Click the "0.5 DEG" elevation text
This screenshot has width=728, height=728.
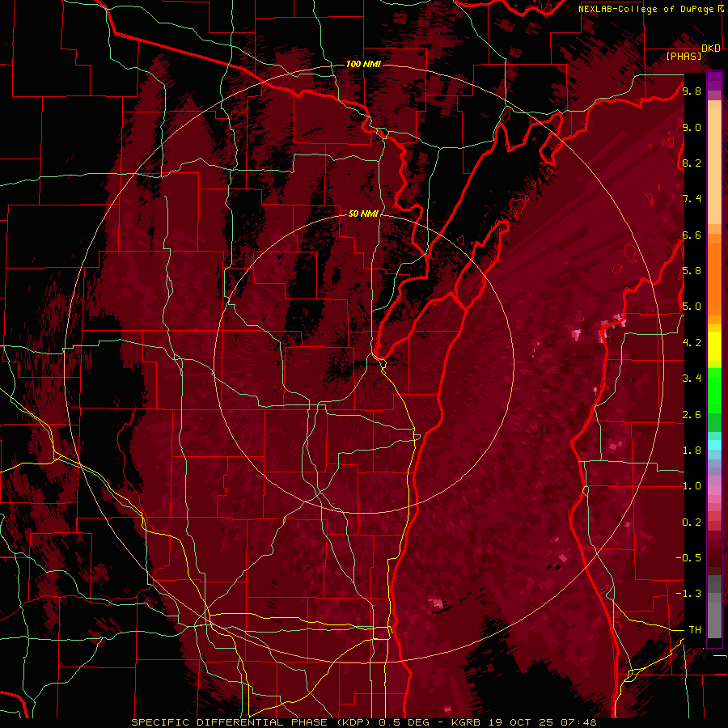(403, 722)
